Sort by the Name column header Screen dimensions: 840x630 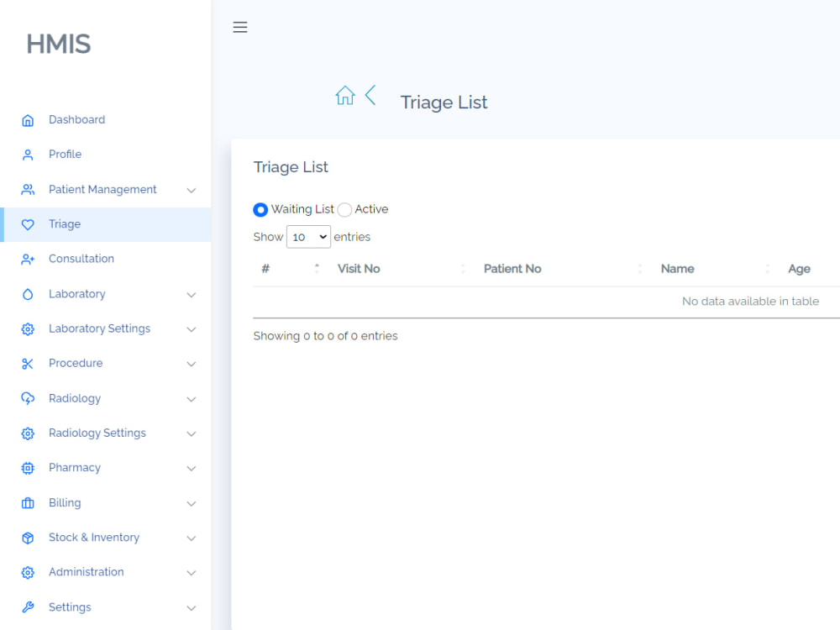pos(677,269)
